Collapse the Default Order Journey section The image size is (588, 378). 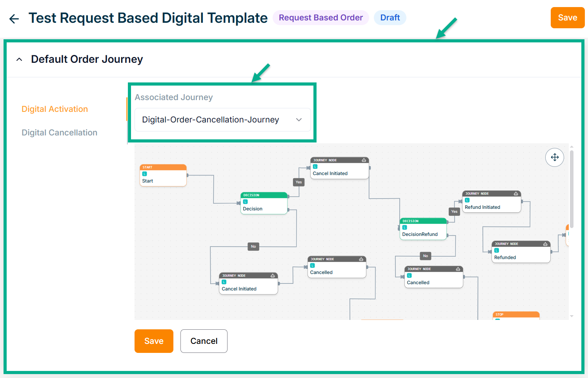coord(19,59)
